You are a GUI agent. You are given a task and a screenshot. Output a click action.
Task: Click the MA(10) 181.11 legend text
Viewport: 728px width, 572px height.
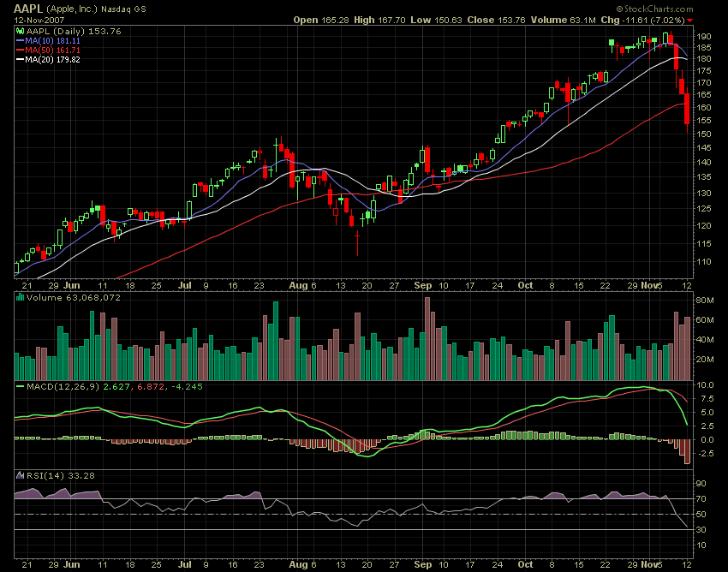pyautogui.click(x=52, y=41)
